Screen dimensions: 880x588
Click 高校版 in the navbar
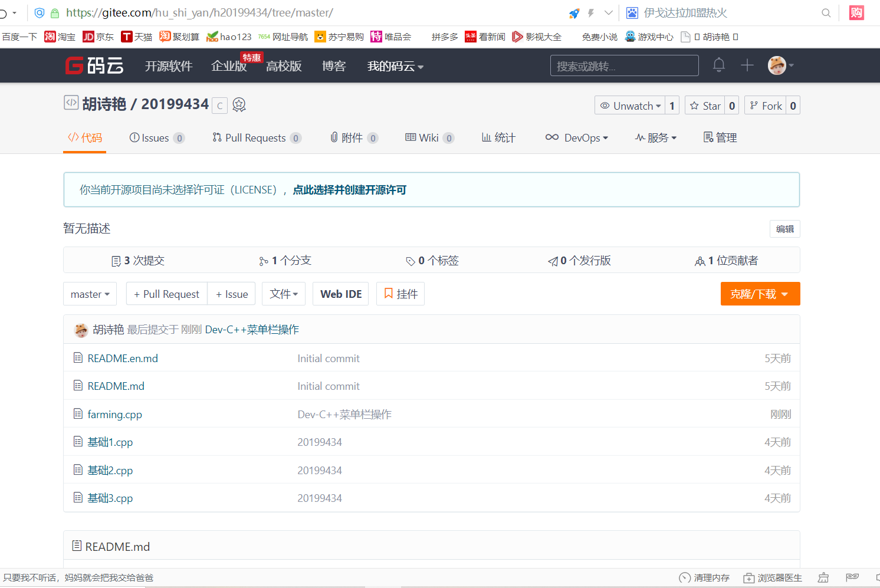tap(284, 66)
